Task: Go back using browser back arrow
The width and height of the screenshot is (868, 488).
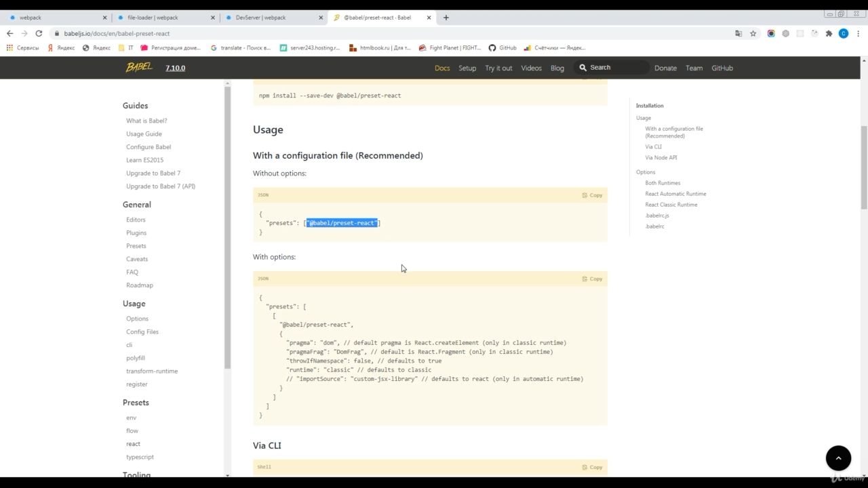Action: (9, 33)
